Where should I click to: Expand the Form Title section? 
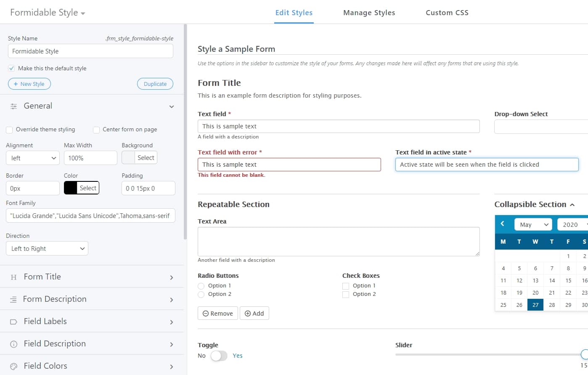click(172, 278)
